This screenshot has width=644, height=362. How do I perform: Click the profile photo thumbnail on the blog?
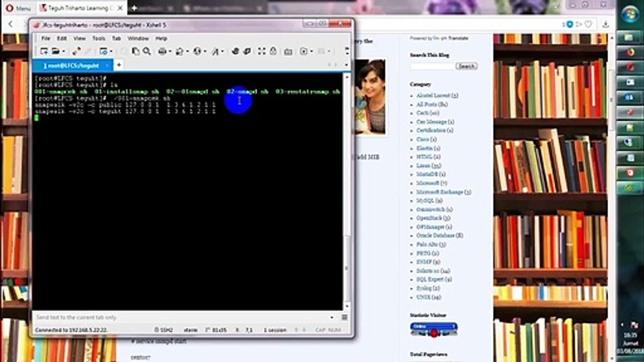click(x=370, y=97)
